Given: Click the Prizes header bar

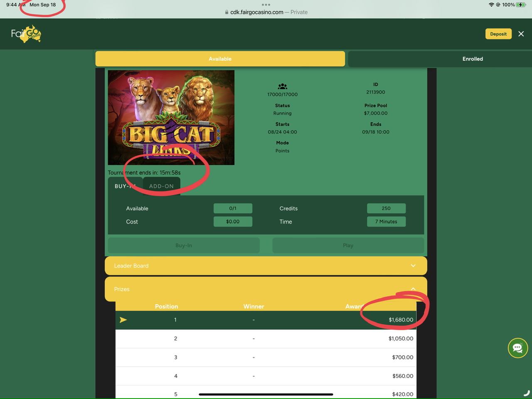Looking at the screenshot, I should (x=266, y=289).
